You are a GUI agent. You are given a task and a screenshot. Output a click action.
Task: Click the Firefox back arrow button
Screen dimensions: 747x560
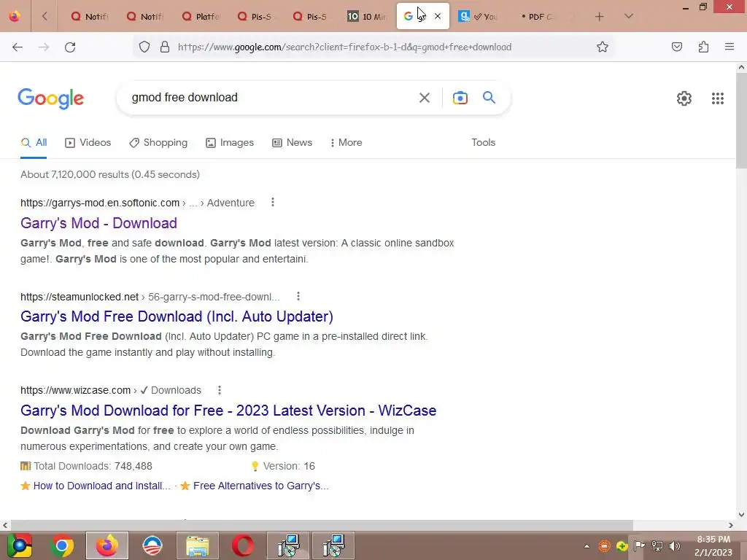coord(18,47)
